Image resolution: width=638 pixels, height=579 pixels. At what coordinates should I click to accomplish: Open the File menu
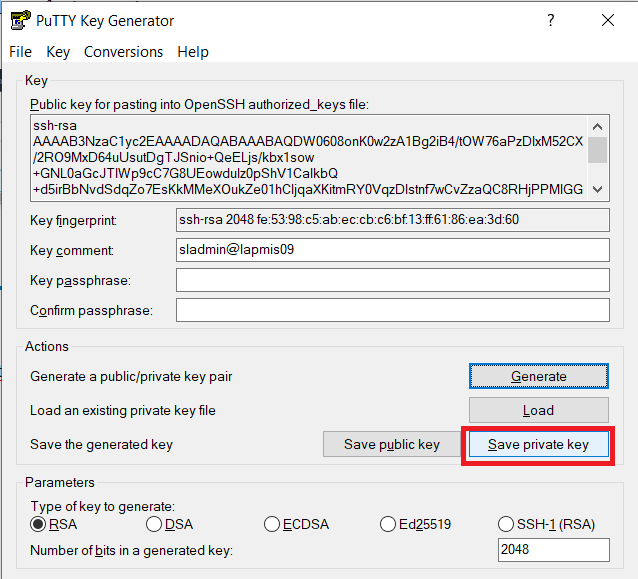click(20, 52)
